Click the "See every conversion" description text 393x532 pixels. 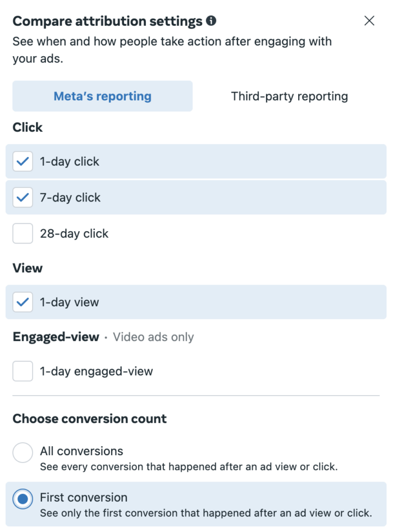(189, 466)
